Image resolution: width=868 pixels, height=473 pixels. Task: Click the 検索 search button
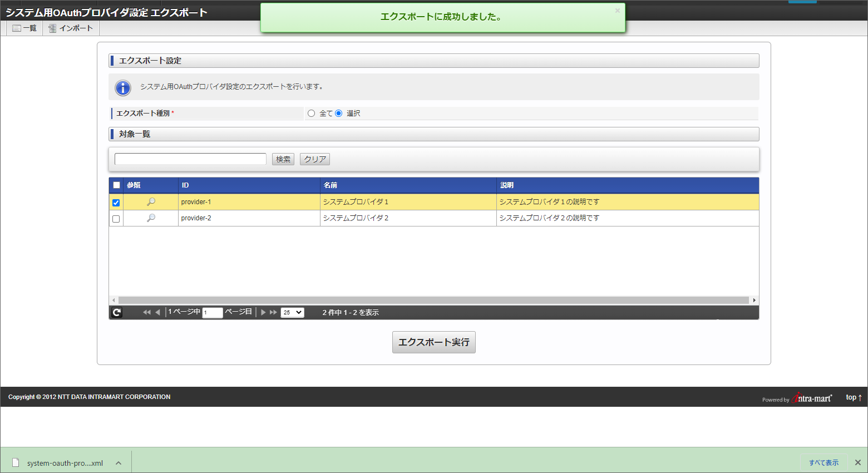pyautogui.click(x=283, y=159)
